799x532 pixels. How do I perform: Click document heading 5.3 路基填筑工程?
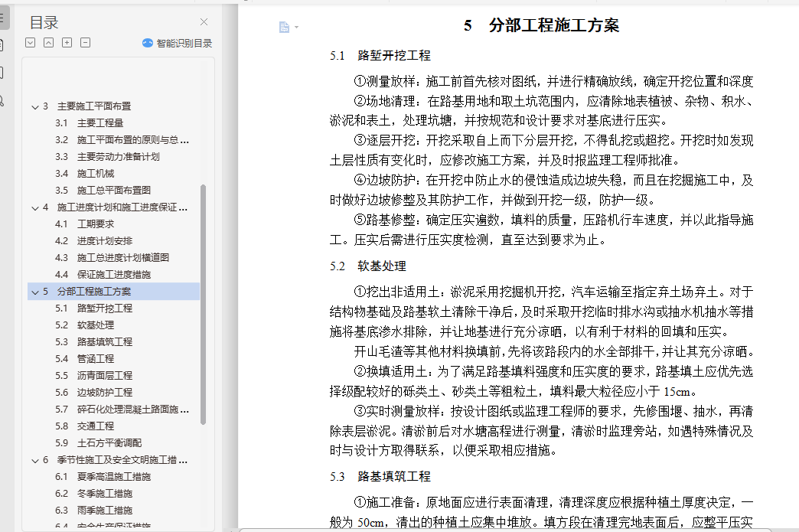tap(380, 476)
